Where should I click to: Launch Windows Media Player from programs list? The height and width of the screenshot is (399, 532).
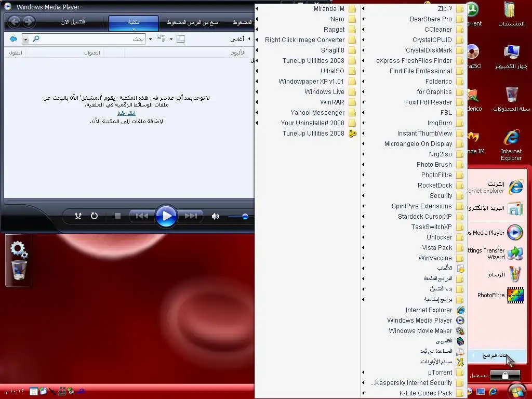point(413,320)
